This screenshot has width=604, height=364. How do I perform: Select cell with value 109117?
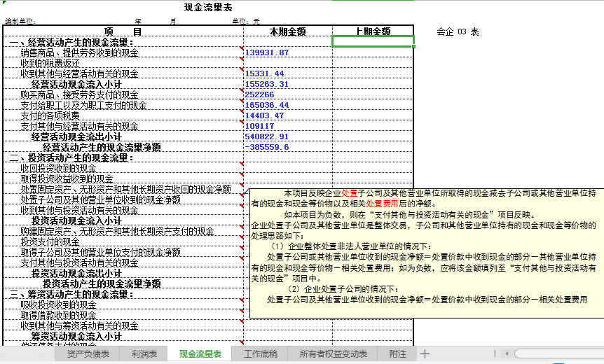coord(288,126)
